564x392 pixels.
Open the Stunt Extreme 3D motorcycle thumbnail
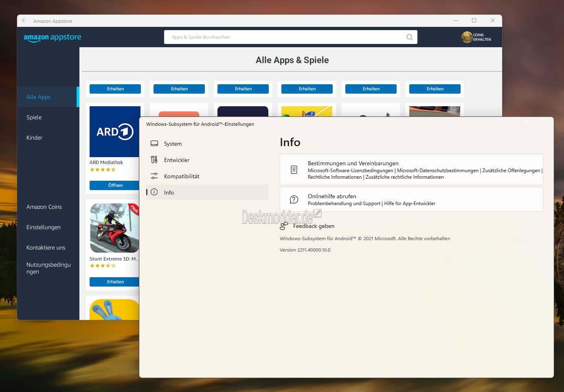pyautogui.click(x=115, y=228)
